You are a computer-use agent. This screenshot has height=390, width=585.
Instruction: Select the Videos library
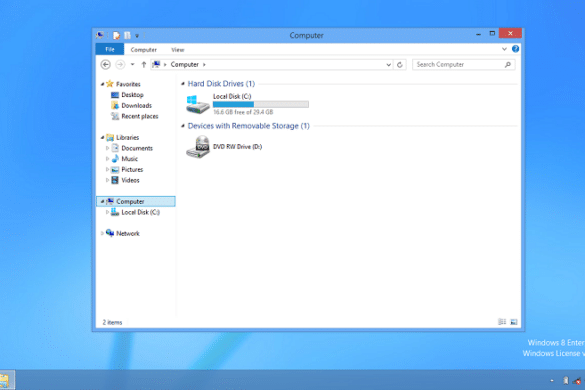[x=130, y=180]
